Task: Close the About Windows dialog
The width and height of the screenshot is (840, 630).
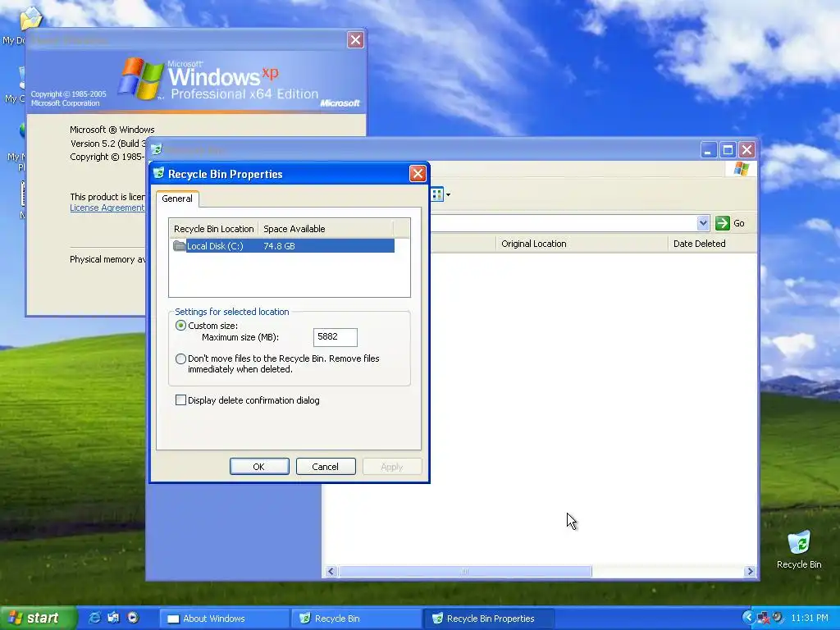Action: (x=355, y=39)
